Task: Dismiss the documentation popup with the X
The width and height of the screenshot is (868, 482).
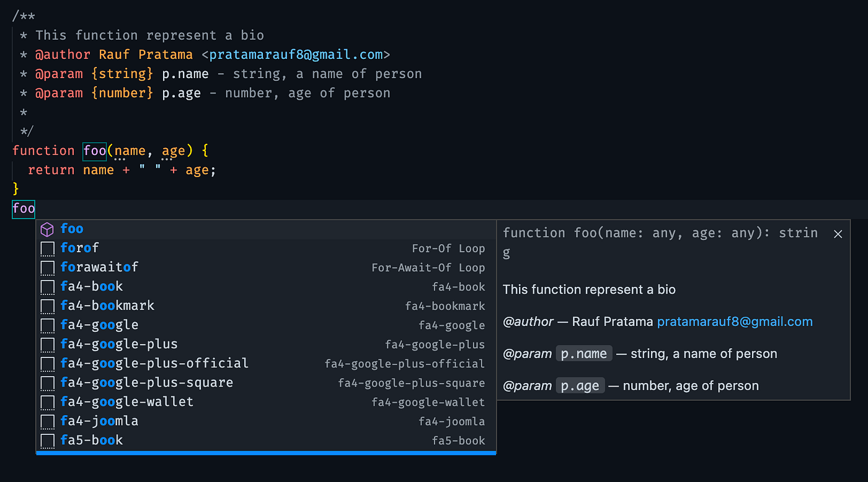Action: [838, 234]
